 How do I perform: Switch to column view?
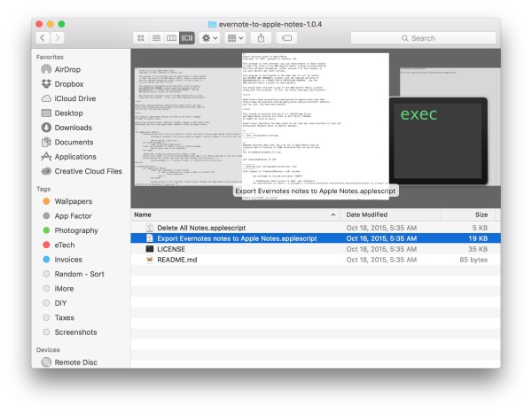click(x=171, y=38)
